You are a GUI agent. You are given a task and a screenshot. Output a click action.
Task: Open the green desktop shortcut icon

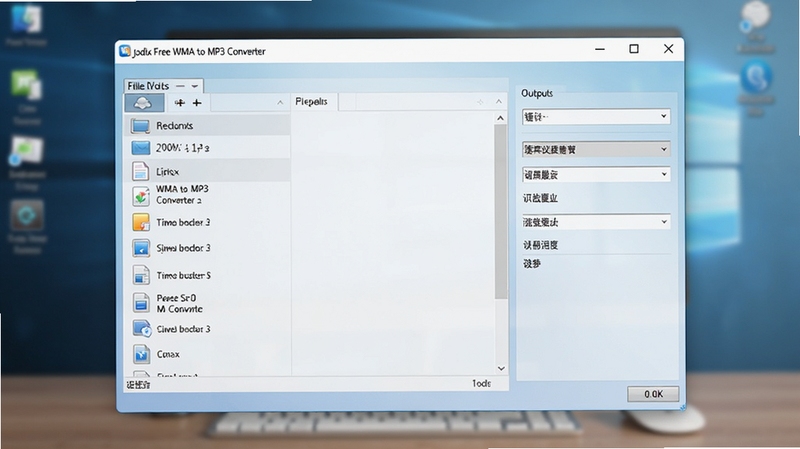[x=26, y=85]
